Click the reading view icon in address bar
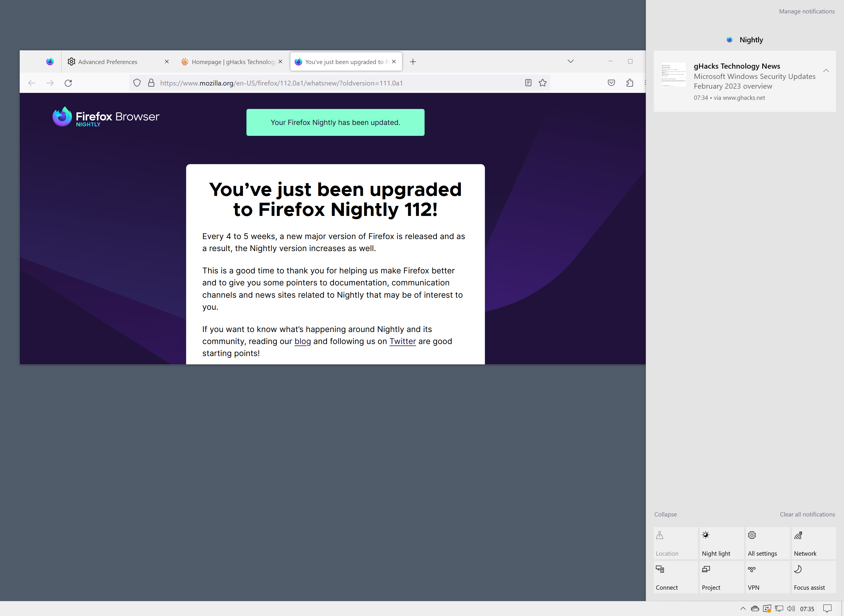Screen dimensions: 844x616 click(x=527, y=83)
